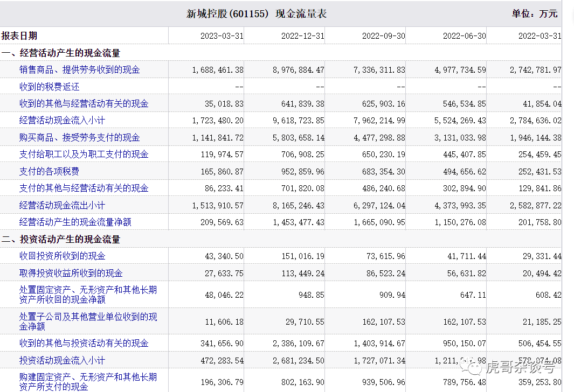The image size is (574, 392).
Task: Select the 经营活动现金流出小计 link
Action: pyautogui.click(x=62, y=205)
